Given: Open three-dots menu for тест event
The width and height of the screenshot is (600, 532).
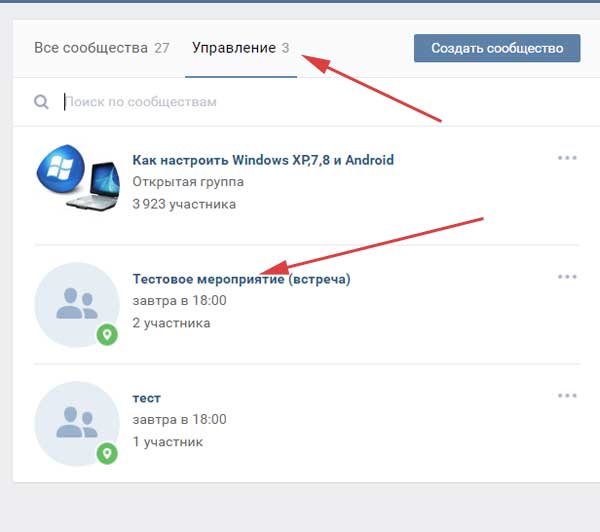Looking at the screenshot, I should [x=567, y=396].
